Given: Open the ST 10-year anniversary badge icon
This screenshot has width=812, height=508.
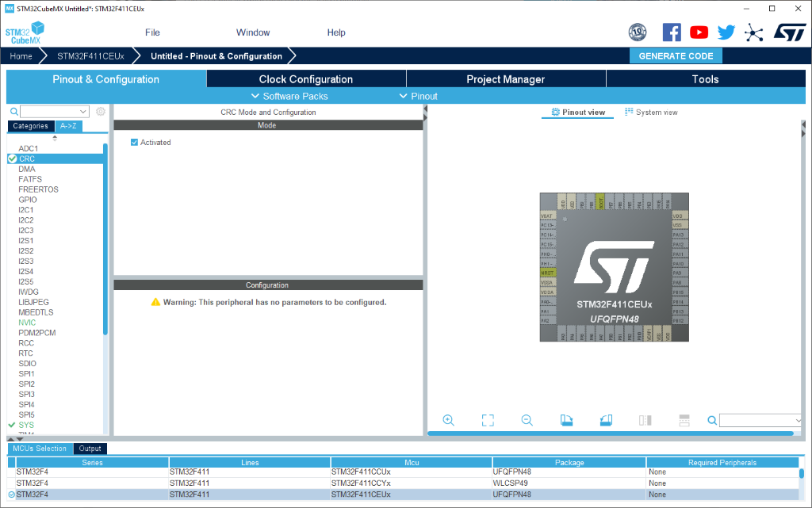Looking at the screenshot, I should [638, 32].
